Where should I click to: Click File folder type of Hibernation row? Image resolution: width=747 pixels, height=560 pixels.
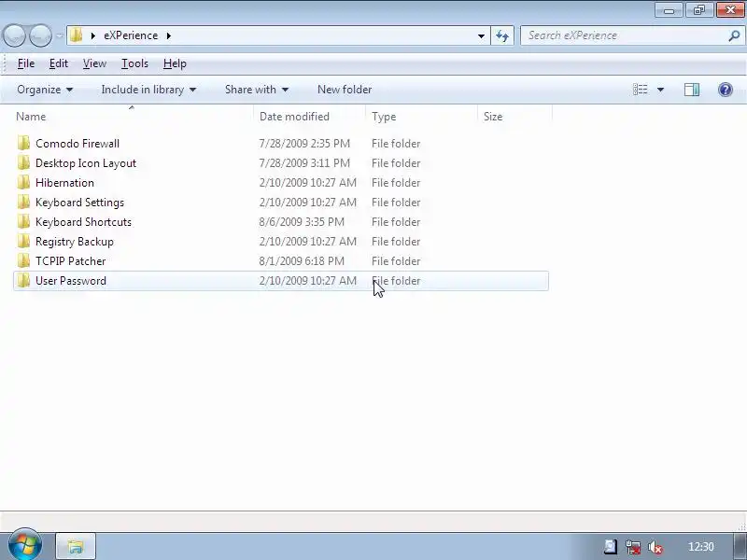point(396,183)
